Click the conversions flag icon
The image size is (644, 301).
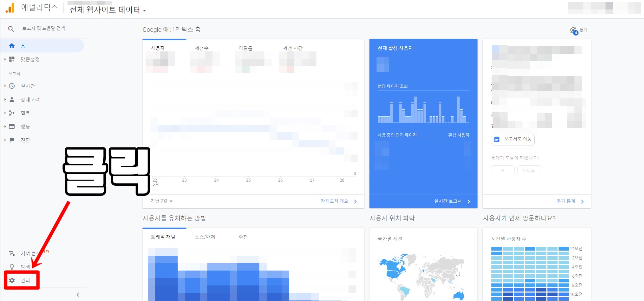click(x=12, y=140)
